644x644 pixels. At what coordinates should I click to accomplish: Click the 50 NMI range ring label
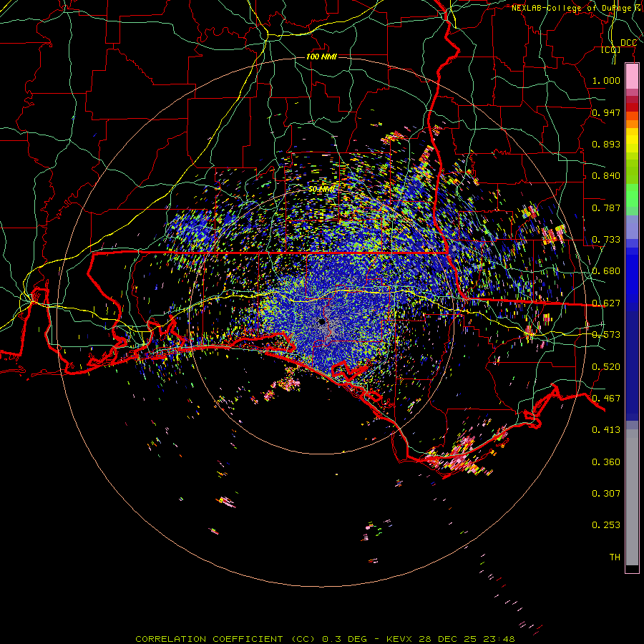pos(321,190)
